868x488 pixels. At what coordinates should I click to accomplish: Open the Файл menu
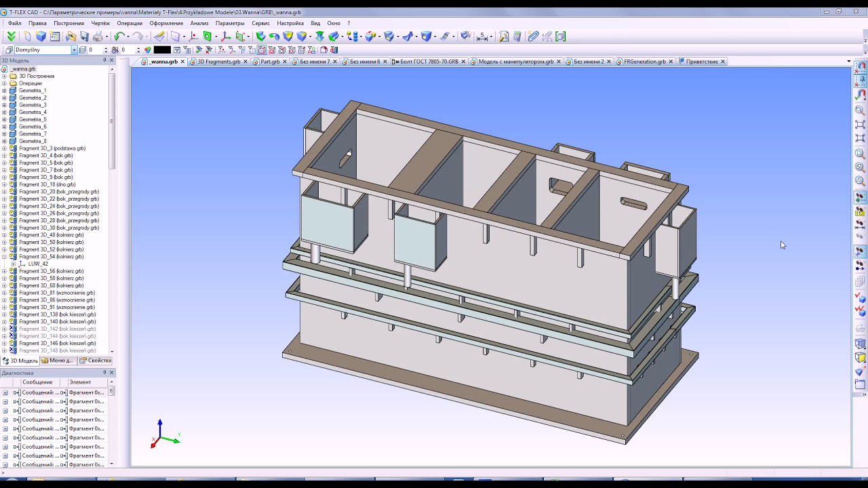click(14, 23)
